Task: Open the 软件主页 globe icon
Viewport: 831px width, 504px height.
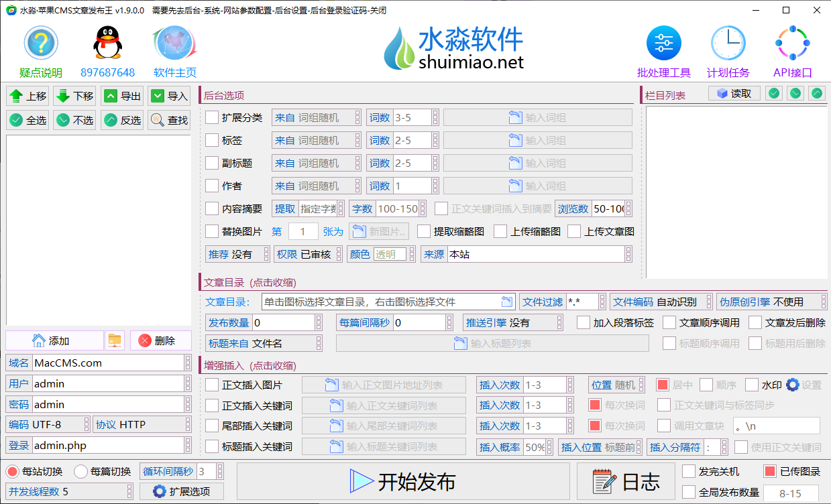Action: (174, 44)
